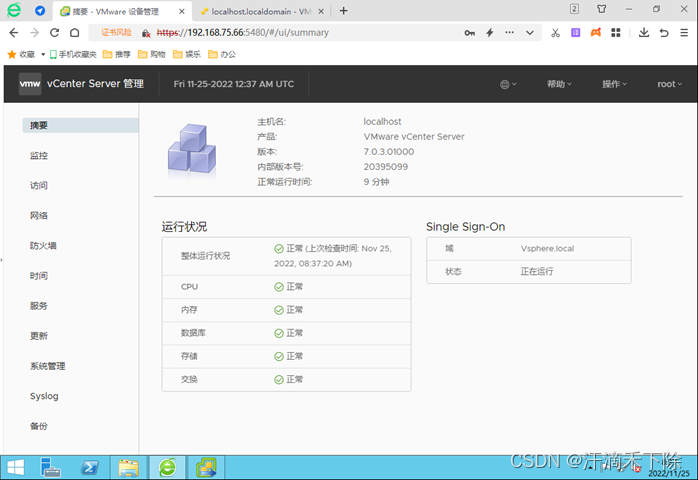Expand the favorites dropdown arrow

click(43, 54)
